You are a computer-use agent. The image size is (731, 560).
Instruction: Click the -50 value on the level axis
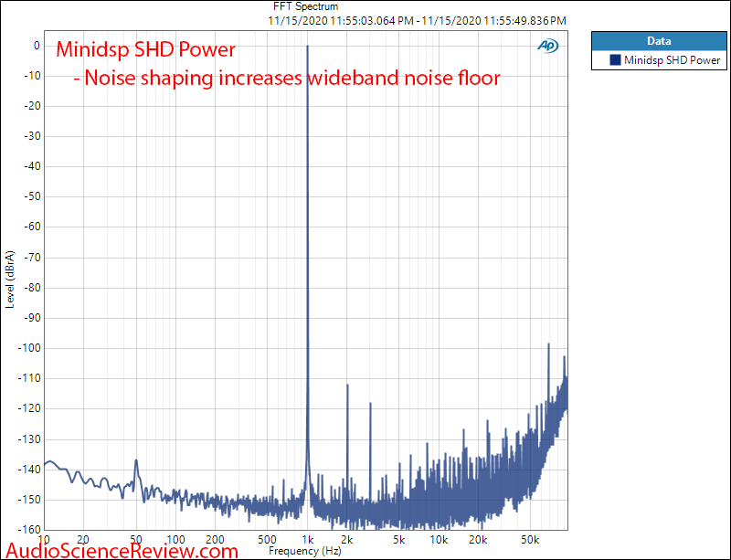click(32, 196)
